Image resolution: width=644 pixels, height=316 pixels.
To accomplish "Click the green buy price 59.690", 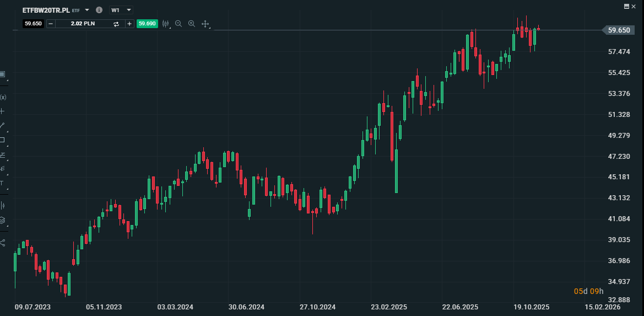I will pyautogui.click(x=147, y=24).
